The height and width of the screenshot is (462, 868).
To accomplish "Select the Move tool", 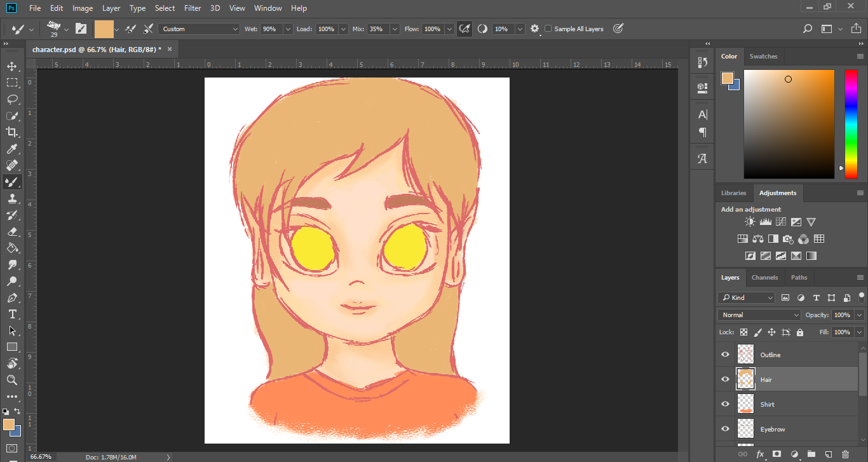I will [x=12, y=66].
